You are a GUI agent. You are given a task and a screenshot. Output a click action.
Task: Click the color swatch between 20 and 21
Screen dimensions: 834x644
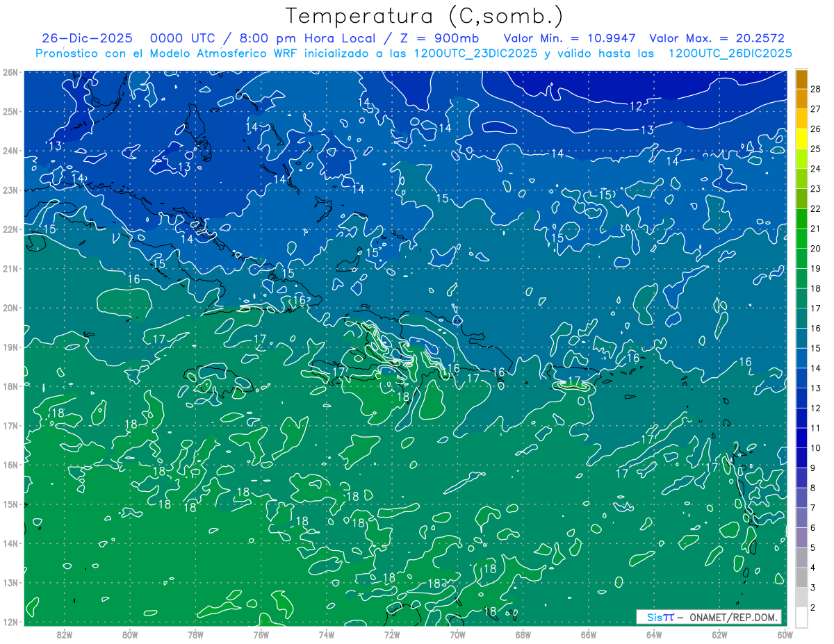[801, 238]
